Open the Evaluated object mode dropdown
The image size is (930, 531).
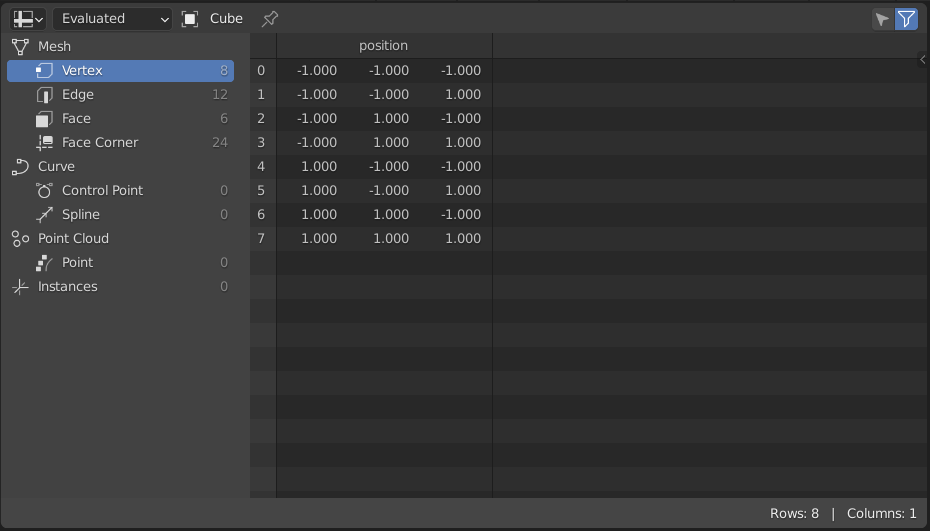[x=113, y=19]
